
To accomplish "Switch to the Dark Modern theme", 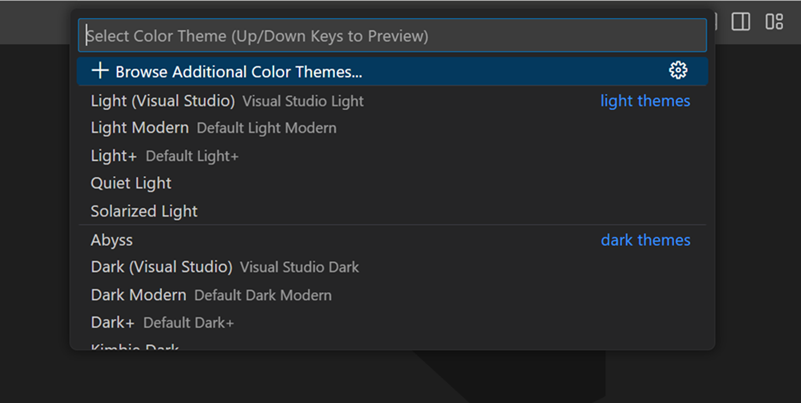I will [139, 295].
